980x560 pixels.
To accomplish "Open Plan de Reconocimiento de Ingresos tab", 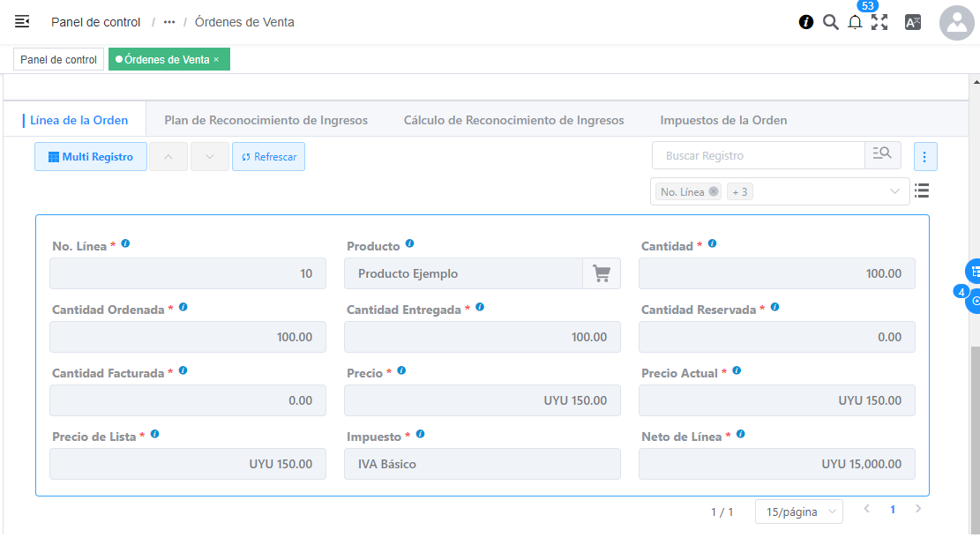I will coord(266,120).
